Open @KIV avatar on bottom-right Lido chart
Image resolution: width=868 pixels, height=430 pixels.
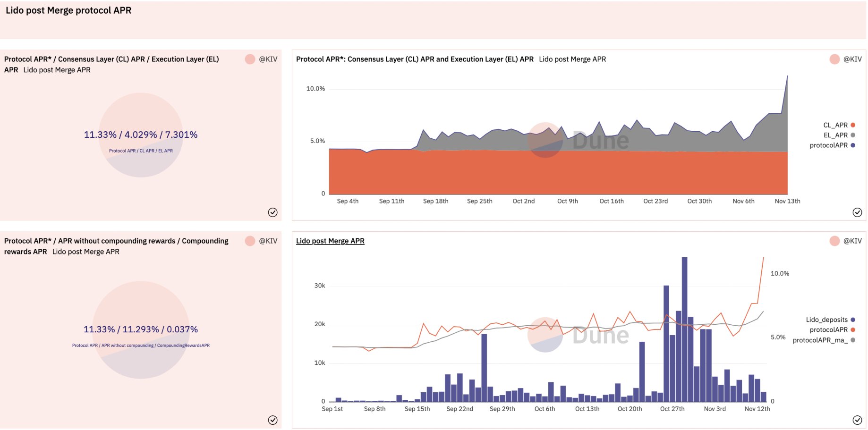coord(834,241)
